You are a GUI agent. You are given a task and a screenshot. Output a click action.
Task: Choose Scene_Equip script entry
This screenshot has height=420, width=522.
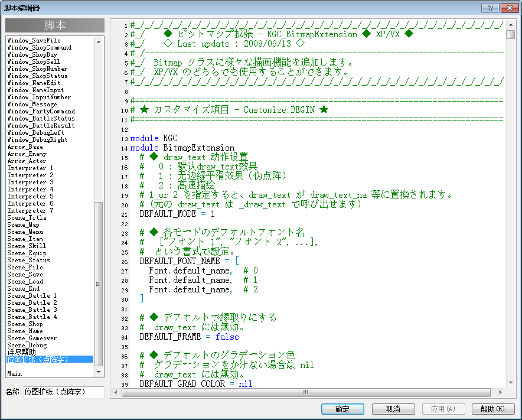[x=27, y=253]
